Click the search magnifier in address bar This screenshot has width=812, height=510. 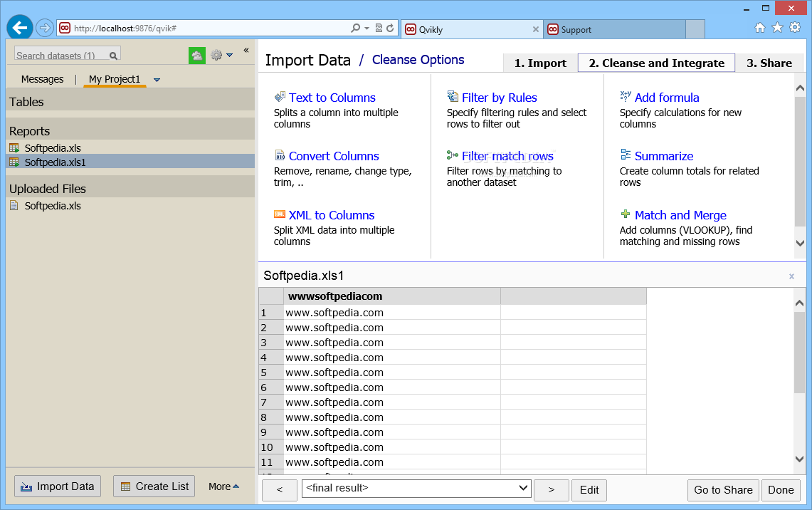tap(355, 28)
